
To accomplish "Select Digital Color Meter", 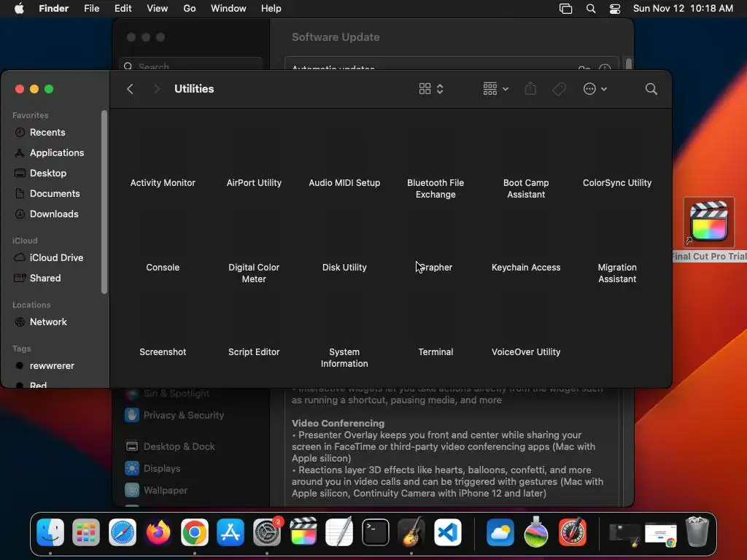I will coord(254,273).
